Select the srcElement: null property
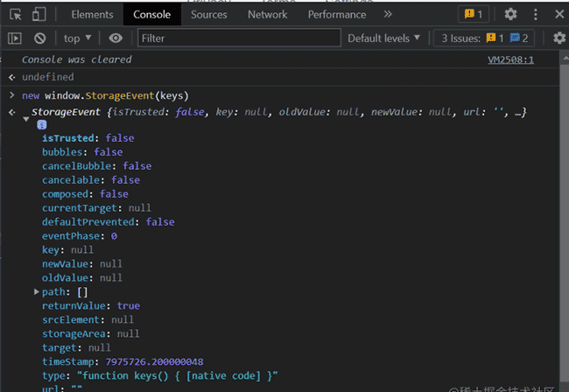 [88, 320]
